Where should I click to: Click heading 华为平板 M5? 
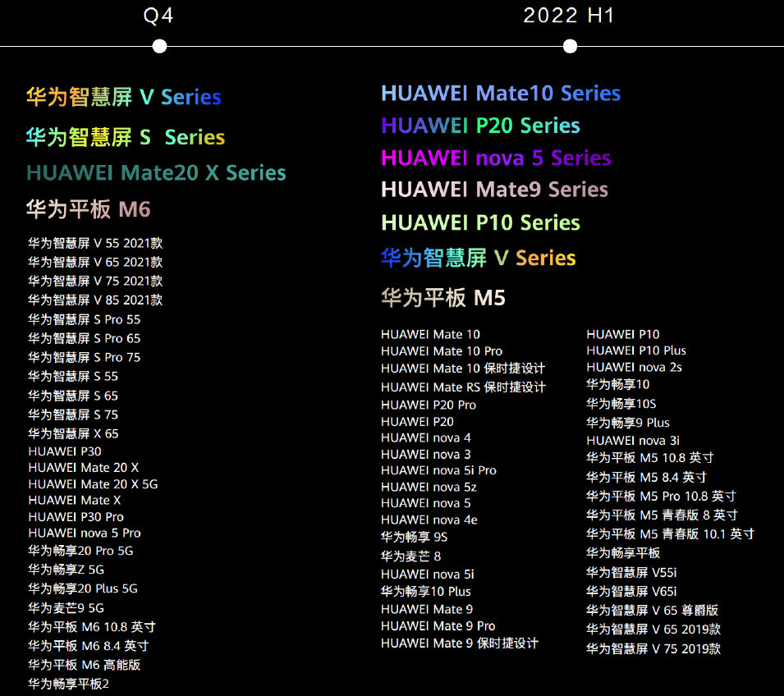(443, 297)
